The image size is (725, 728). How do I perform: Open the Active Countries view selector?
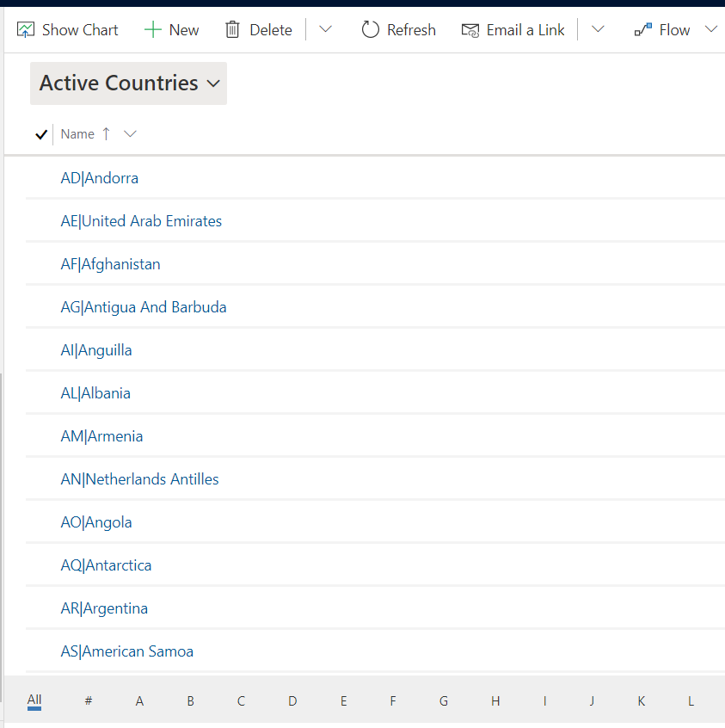coord(129,83)
